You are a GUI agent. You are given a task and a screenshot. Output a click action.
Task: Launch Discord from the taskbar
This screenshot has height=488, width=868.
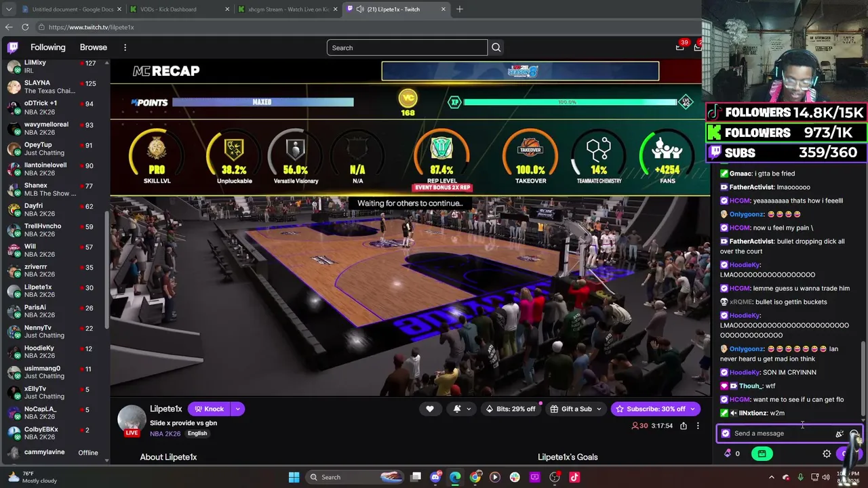435,477
